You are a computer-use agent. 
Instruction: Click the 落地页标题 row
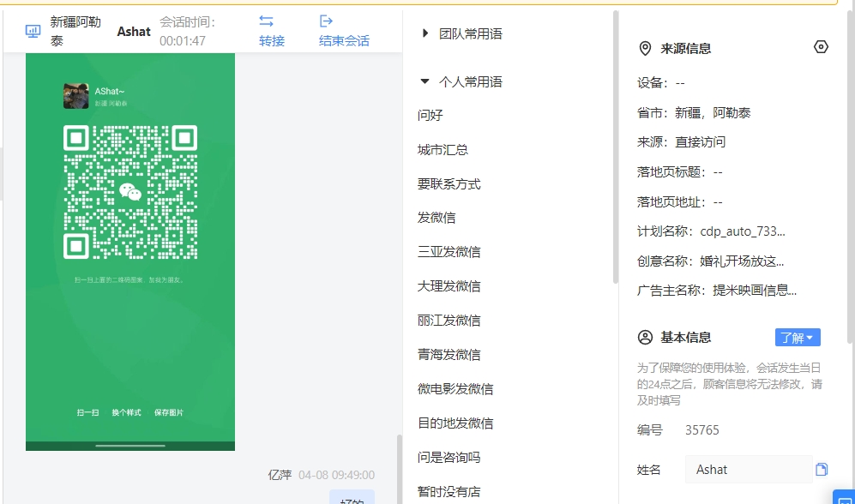[x=680, y=172]
